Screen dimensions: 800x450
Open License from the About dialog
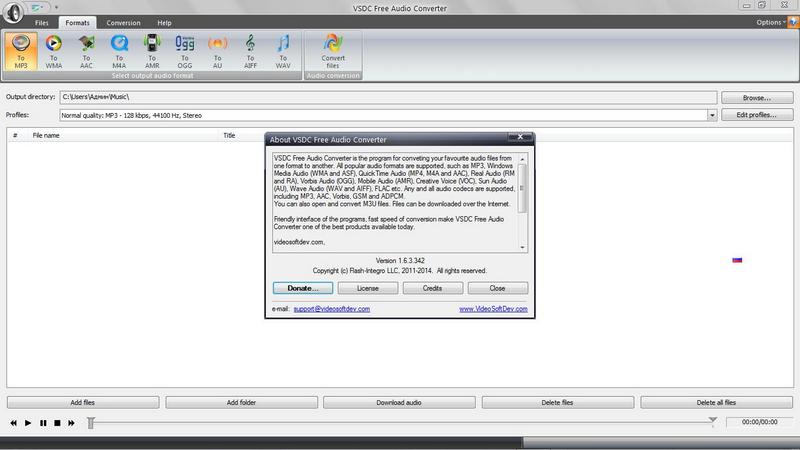[368, 288]
